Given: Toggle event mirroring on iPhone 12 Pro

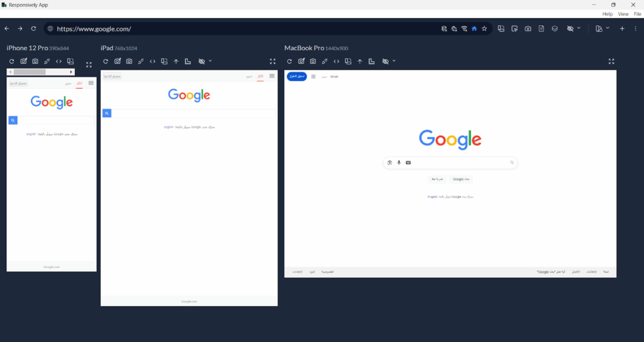Looking at the screenshot, I should (47, 61).
